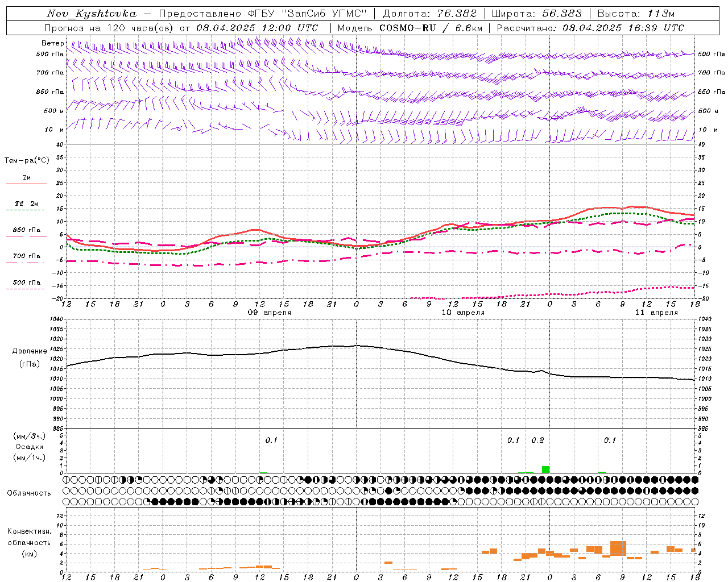Viewport: 728px width, 582px height.
Task: Click the Конвективн. convective cloud label
Action: 29,531
